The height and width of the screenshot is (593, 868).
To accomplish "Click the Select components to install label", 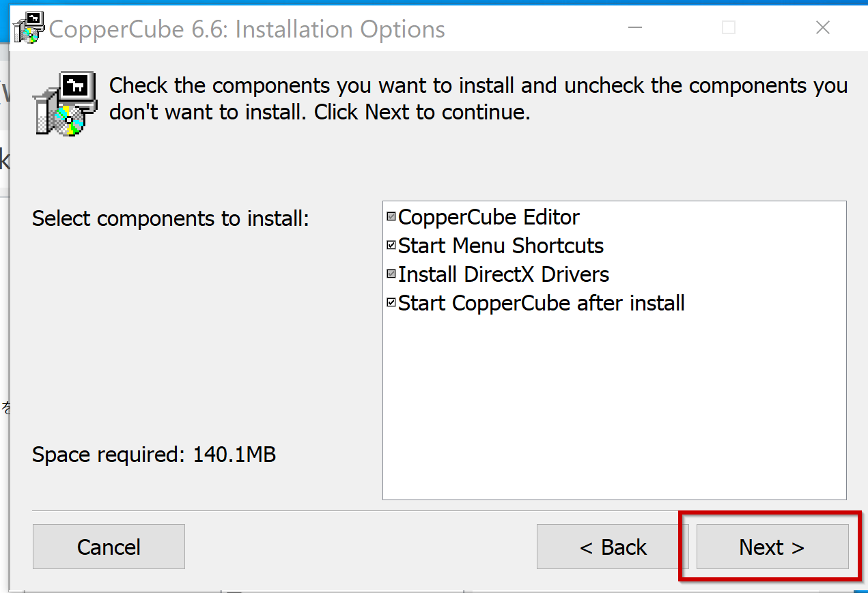I will pos(171,219).
